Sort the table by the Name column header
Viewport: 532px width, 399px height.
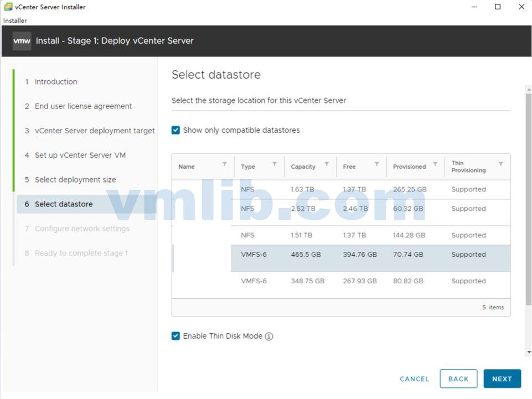coord(187,167)
